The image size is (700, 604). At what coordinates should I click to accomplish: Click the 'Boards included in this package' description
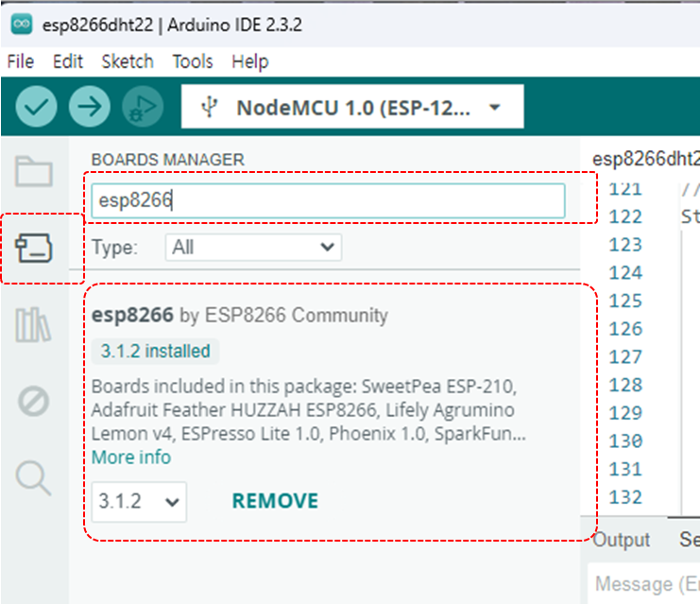pos(309,410)
